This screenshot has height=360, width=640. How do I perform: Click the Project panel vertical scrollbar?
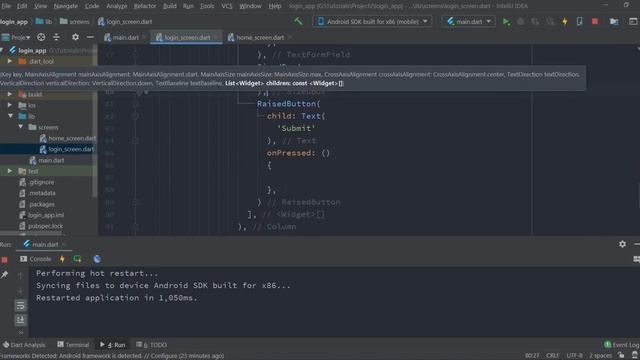[x=95, y=122]
